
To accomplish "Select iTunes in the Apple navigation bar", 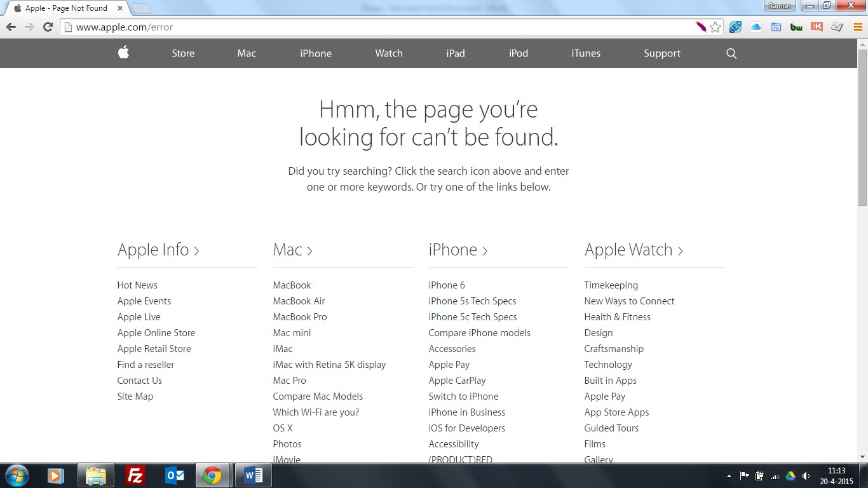I will click(585, 53).
